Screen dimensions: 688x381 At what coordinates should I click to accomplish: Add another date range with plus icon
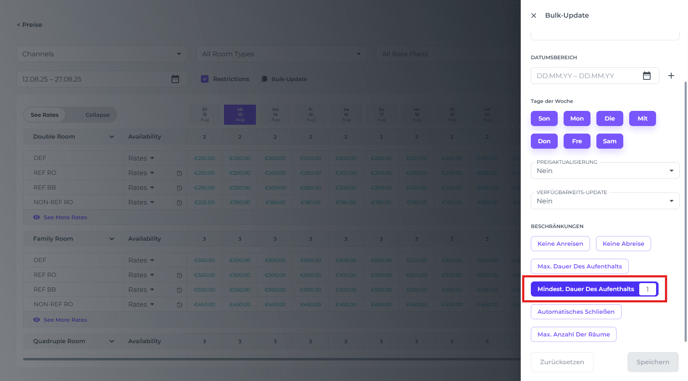pyautogui.click(x=671, y=76)
